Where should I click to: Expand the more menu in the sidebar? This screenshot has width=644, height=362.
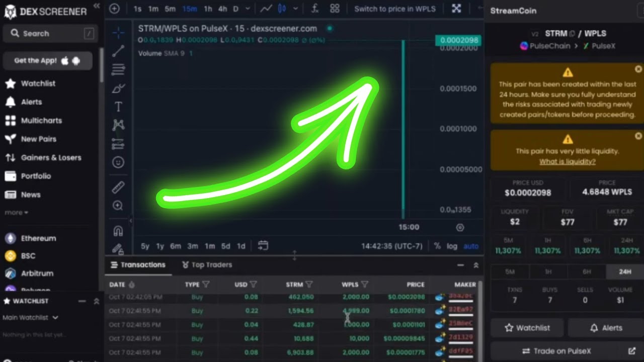coord(17,213)
